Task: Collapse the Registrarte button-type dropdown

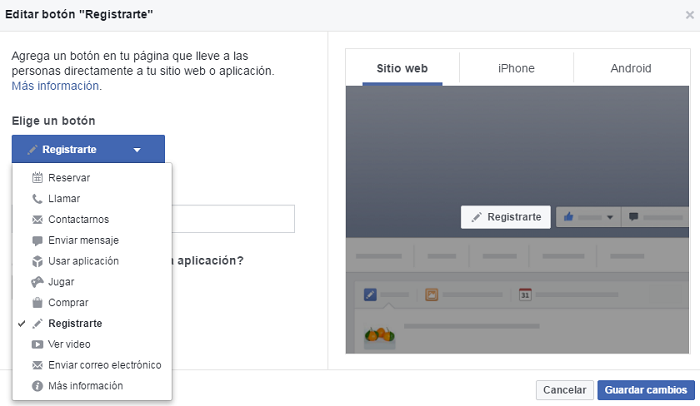Action: tap(88, 150)
